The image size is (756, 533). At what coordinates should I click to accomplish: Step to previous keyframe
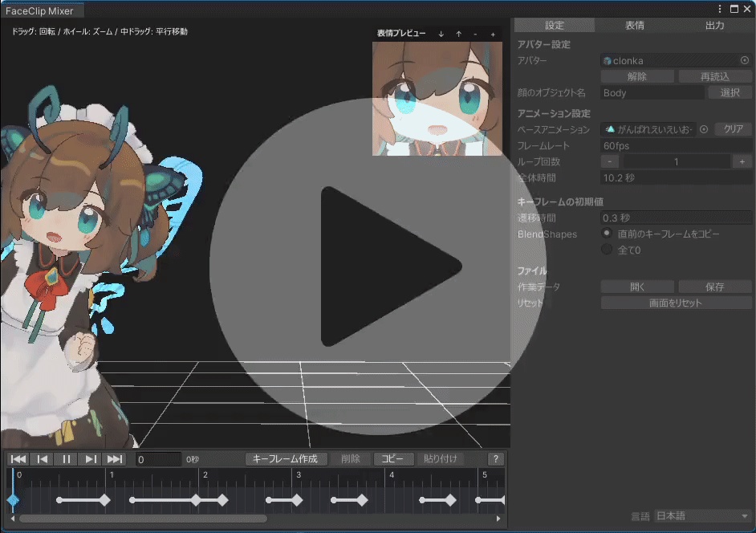(43, 458)
